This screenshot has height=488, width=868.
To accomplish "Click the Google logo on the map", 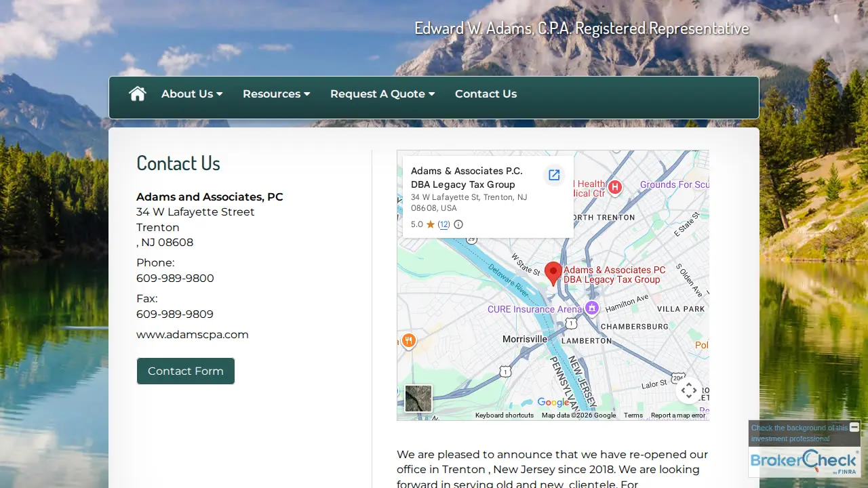I will click(x=553, y=402).
